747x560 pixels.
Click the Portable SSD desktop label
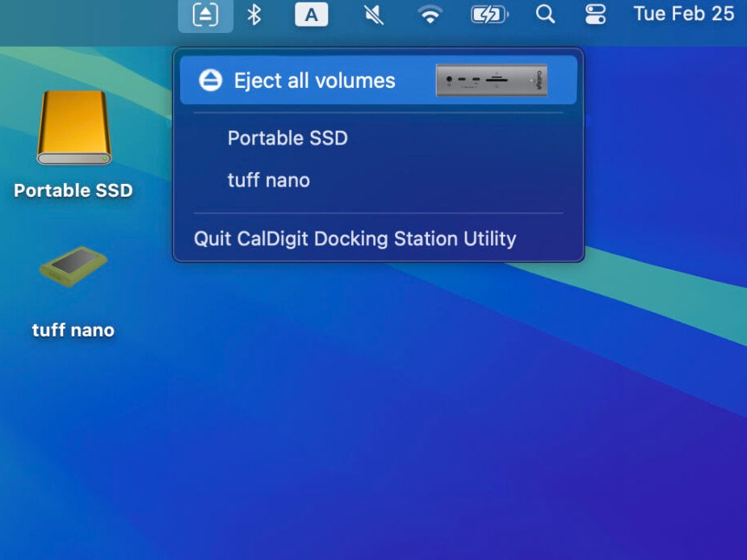point(73,190)
